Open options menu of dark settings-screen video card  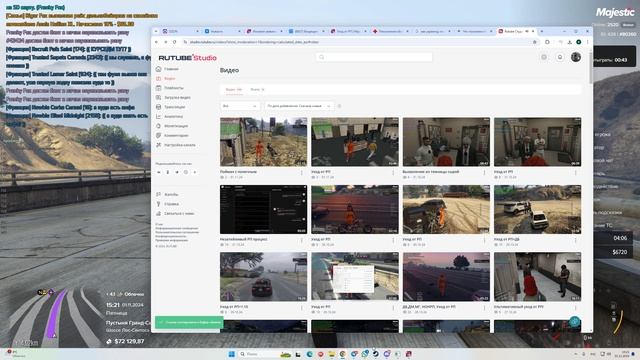coord(302,240)
